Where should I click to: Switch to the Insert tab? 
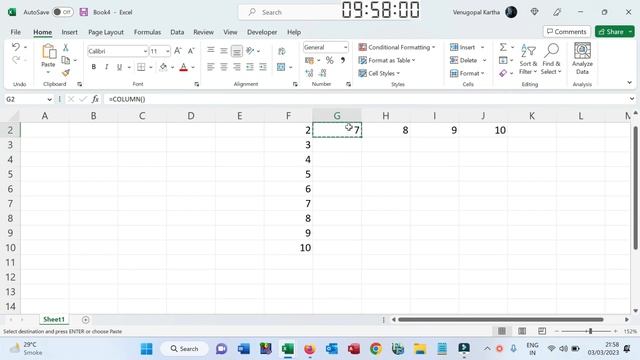click(69, 32)
